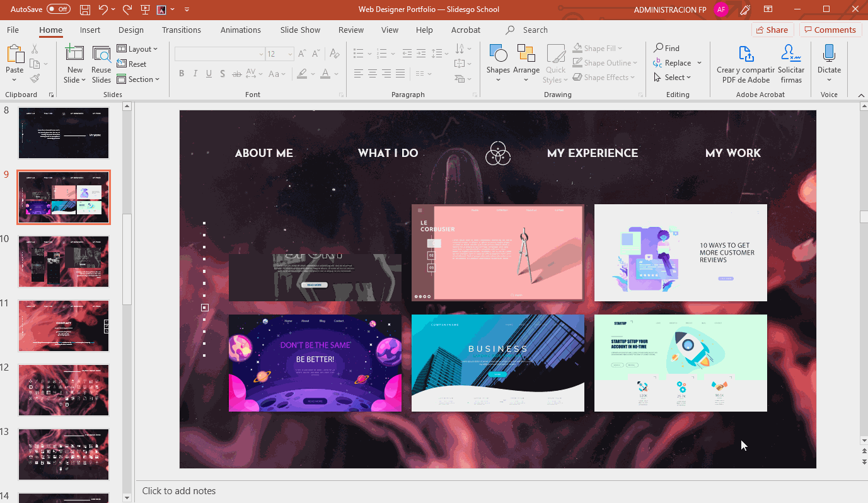Toggle Italic text formatting
Screen dimensions: 868x503
pos(195,74)
